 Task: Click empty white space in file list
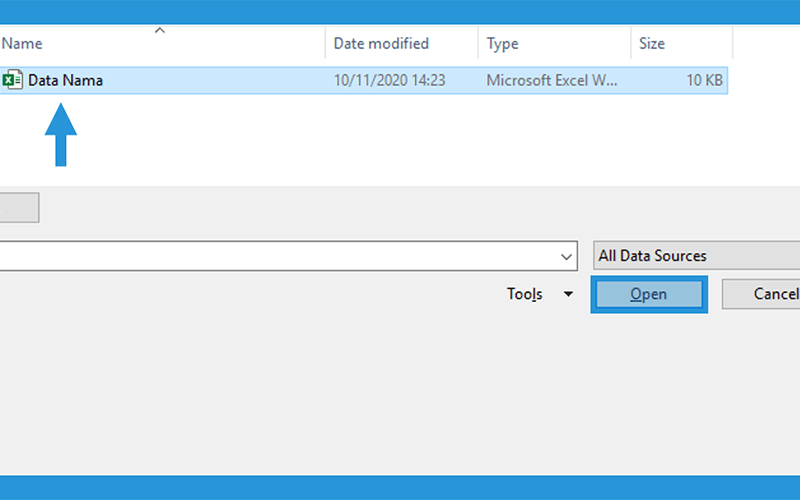(408, 143)
